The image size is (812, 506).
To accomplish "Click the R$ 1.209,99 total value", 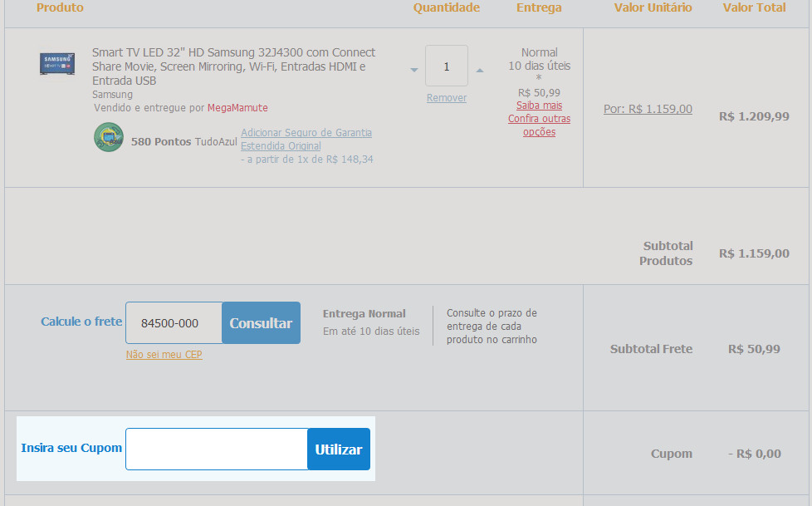I will tap(754, 116).
